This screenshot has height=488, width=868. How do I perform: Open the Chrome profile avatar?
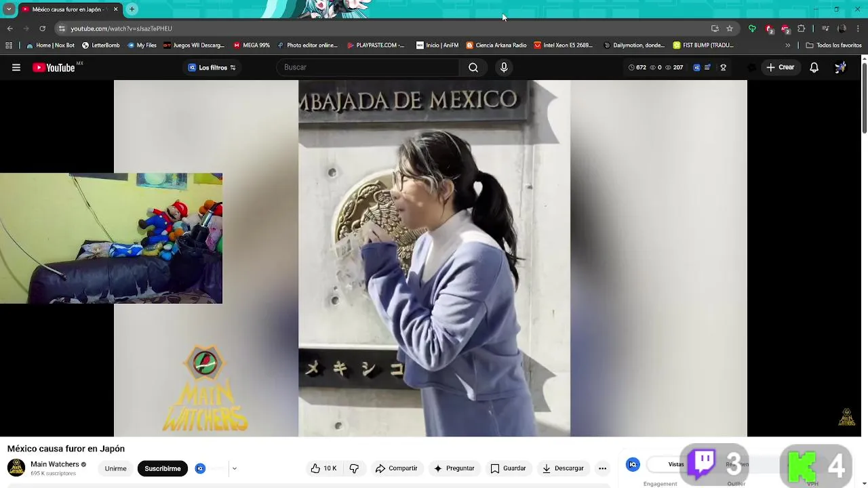(842, 28)
